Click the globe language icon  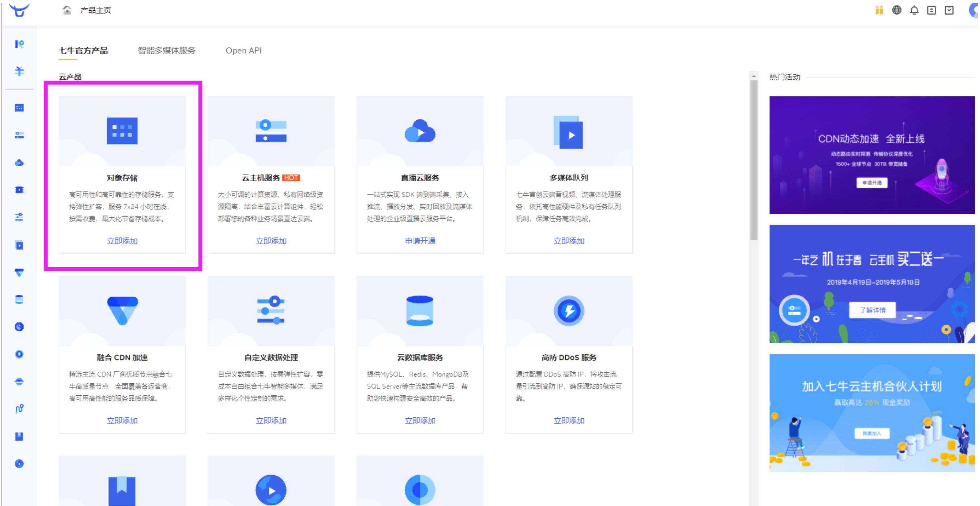(897, 10)
